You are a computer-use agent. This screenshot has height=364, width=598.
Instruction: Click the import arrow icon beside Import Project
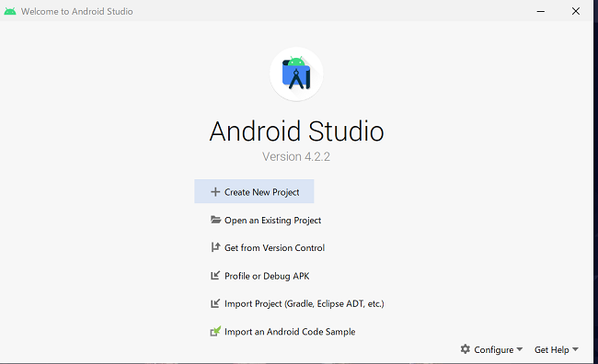tap(215, 303)
